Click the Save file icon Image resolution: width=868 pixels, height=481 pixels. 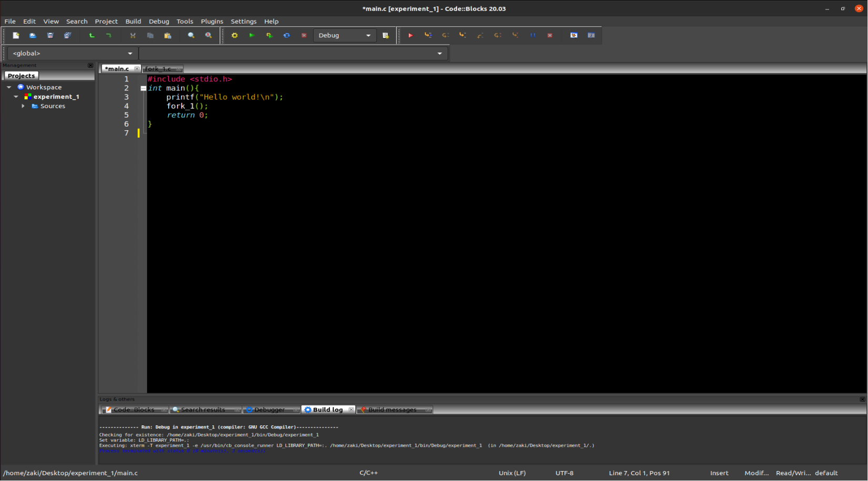50,35
